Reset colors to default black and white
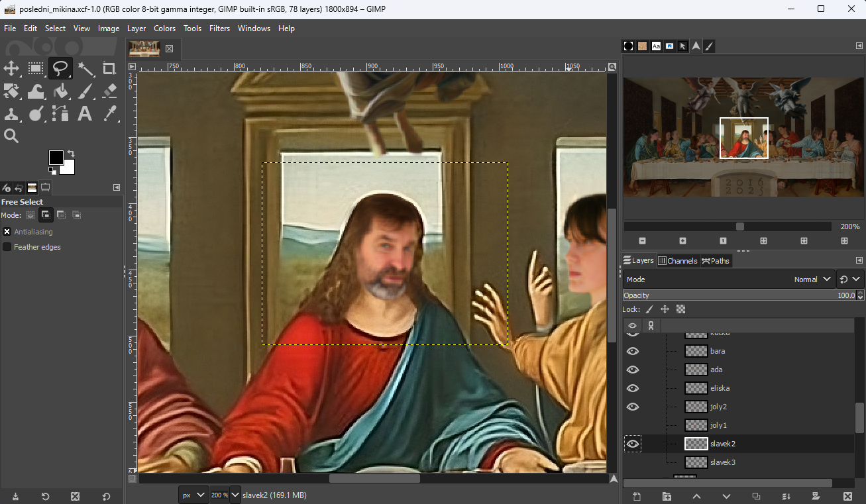The image size is (866, 504). pos(52,171)
